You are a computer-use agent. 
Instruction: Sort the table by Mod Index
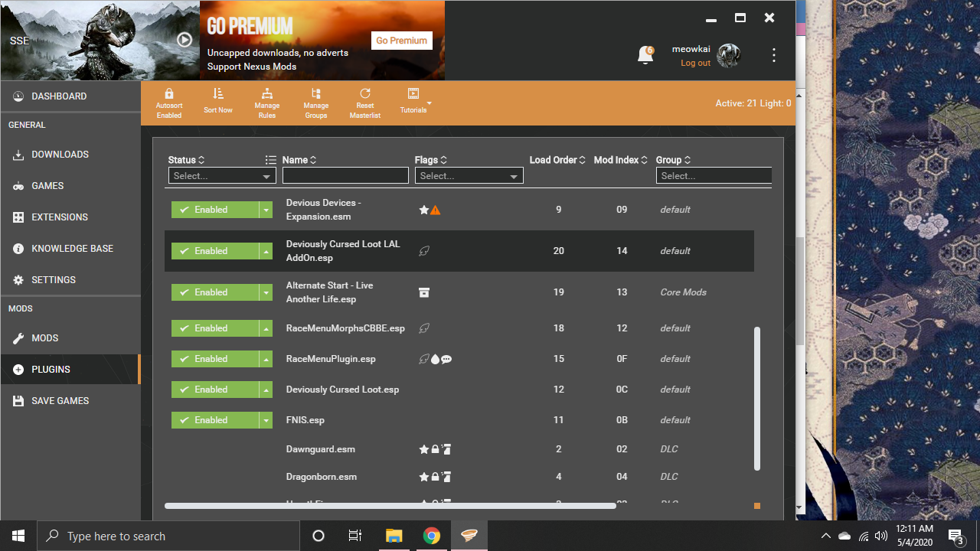[621, 160]
